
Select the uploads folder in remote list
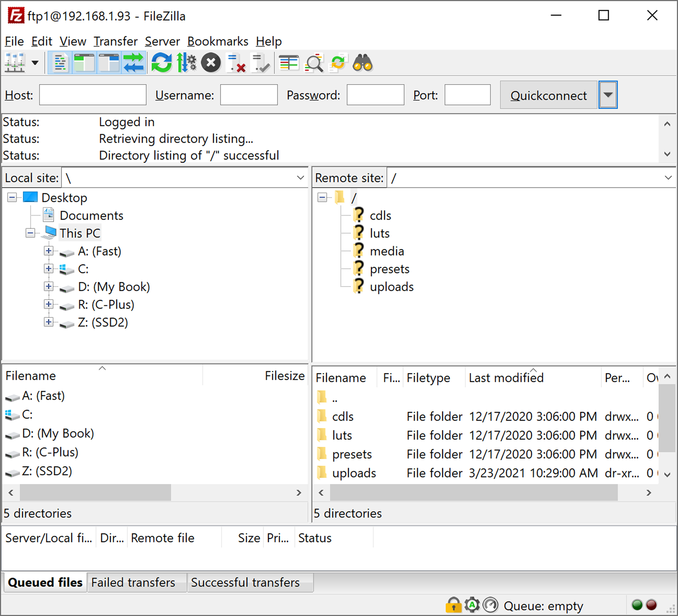(x=354, y=473)
